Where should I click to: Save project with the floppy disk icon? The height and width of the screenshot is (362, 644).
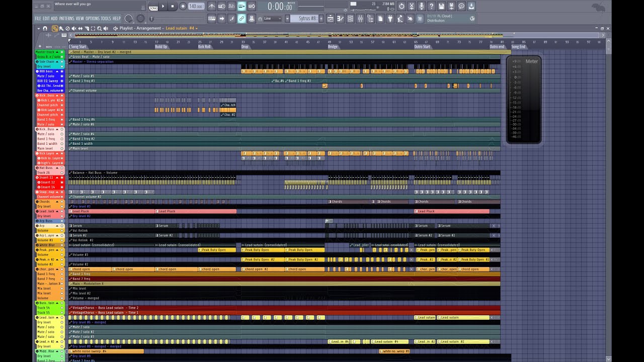pos(442,6)
